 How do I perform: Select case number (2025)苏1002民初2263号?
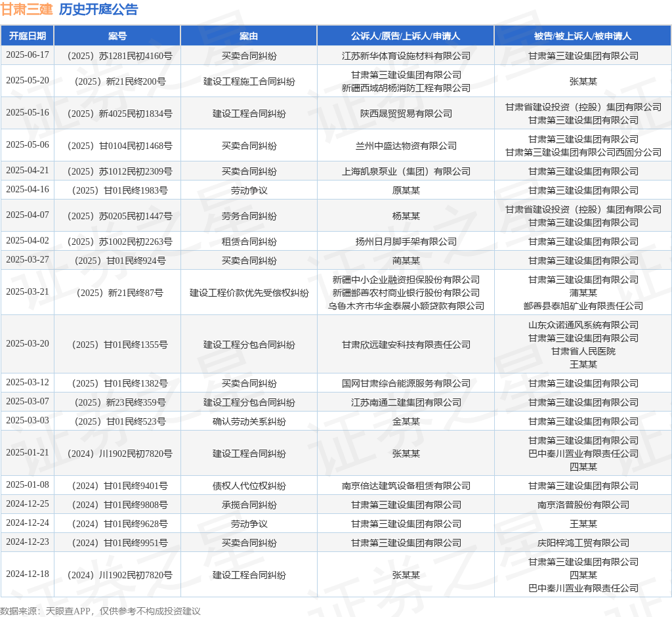coord(120,242)
